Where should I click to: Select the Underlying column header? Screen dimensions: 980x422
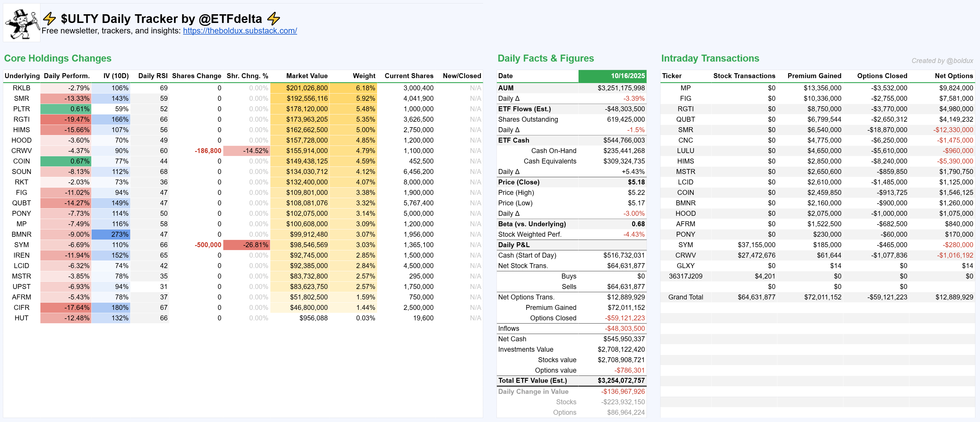22,76
